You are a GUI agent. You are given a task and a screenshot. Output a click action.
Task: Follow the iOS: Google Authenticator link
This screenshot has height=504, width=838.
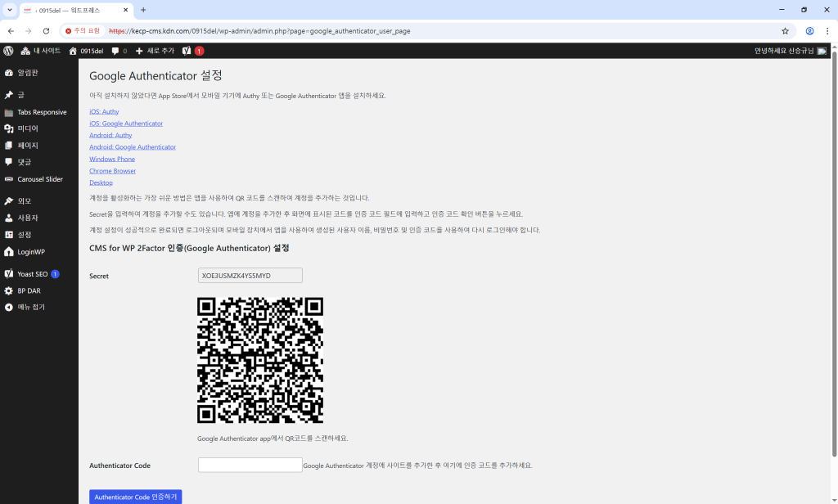click(x=126, y=124)
